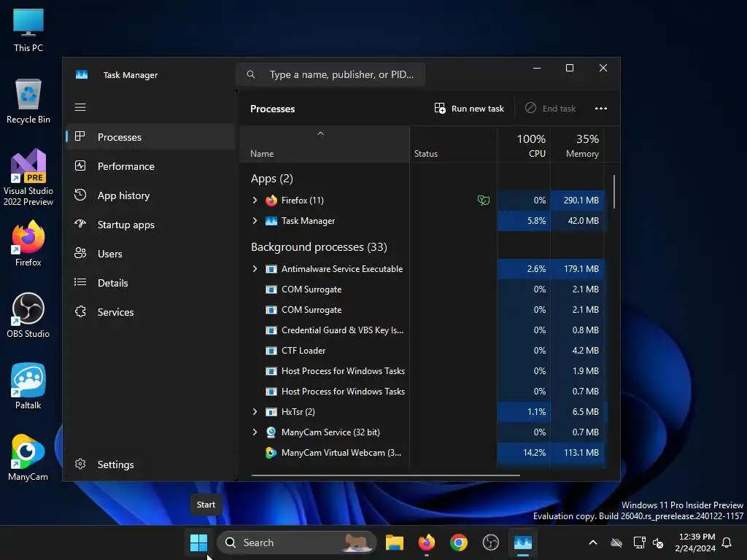
Task: Select the Firefox icon in process list
Action: [271, 200]
